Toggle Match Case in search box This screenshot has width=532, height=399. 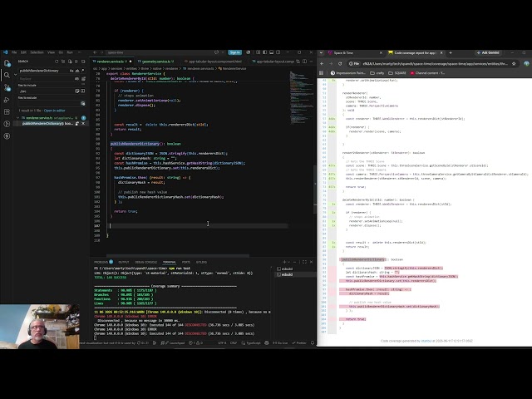[x=71, y=71]
